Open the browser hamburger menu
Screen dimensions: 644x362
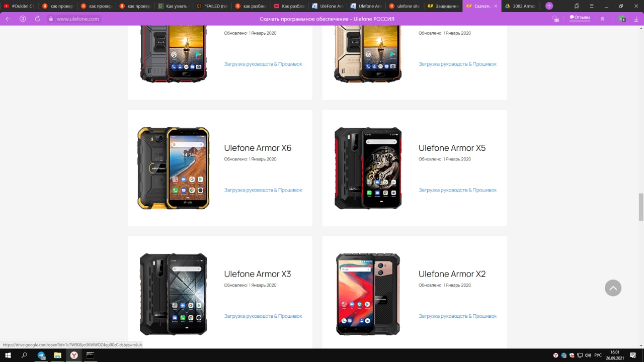tap(591, 6)
